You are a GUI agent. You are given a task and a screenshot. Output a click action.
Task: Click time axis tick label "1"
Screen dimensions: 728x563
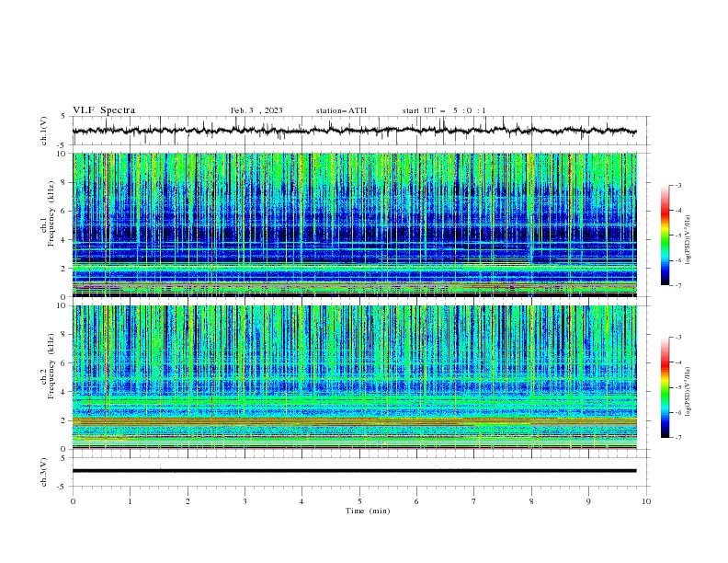click(x=130, y=501)
